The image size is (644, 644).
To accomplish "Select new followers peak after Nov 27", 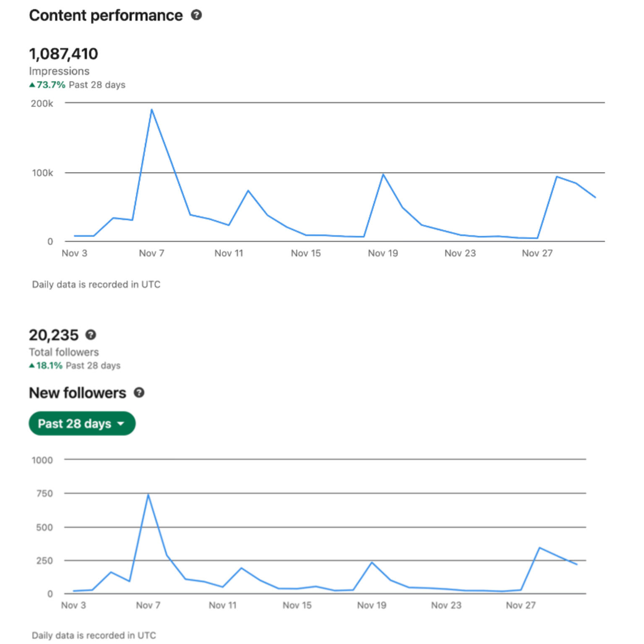I will point(540,548).
